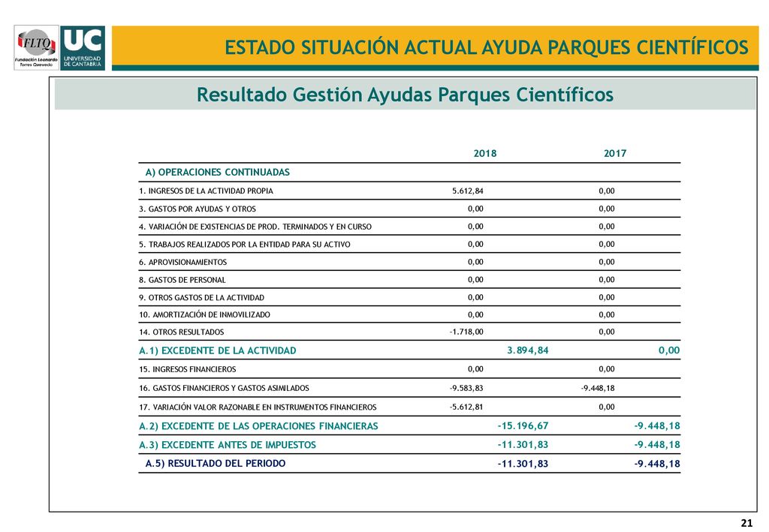Click the value -5.612,81
Image resolution: width=769 pixels, height=532 pixels.
point(466,407)
